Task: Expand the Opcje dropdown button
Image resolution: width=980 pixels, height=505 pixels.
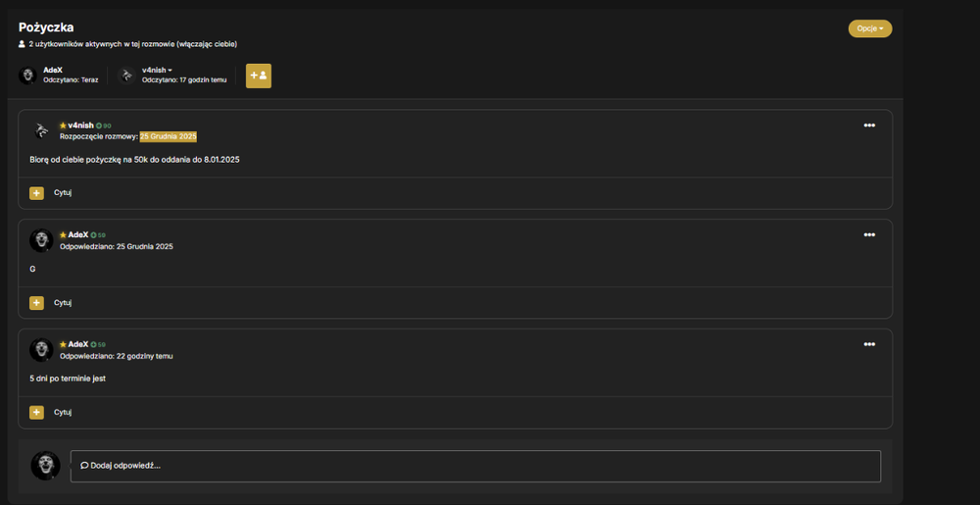Action: (870, 28)
